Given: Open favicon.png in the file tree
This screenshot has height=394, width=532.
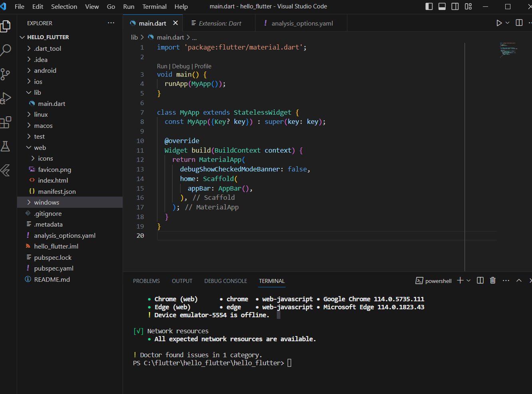Looking at the screenshot, I should [x=70, y=169].
